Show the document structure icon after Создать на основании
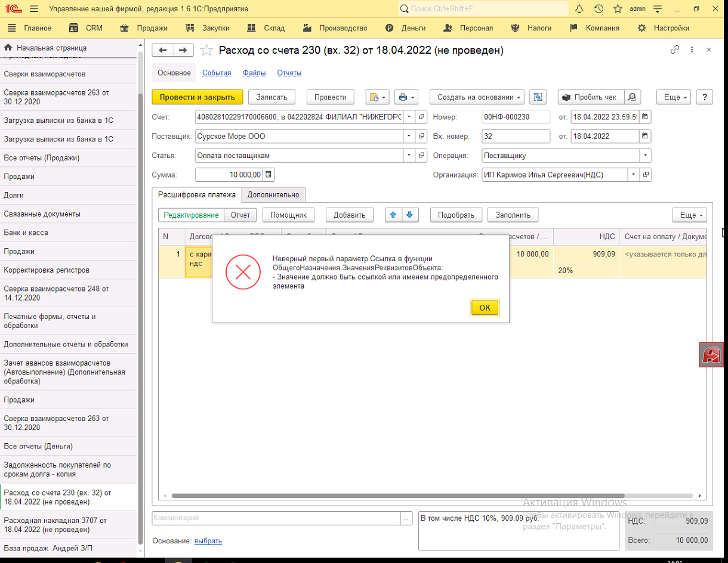This screenshot has height=563, width=728. coord(538,97)
